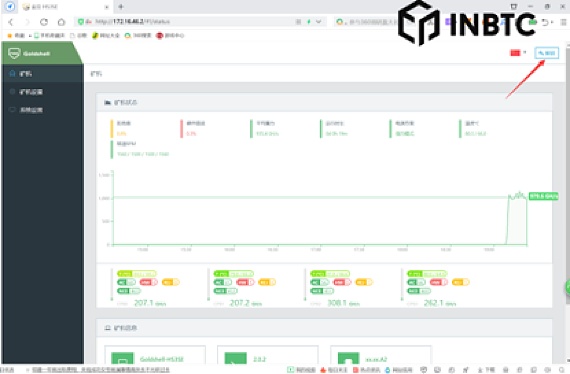Go back with browser back arrow
The width and height of the screenshot is (570, 374).
click(11, 22)
